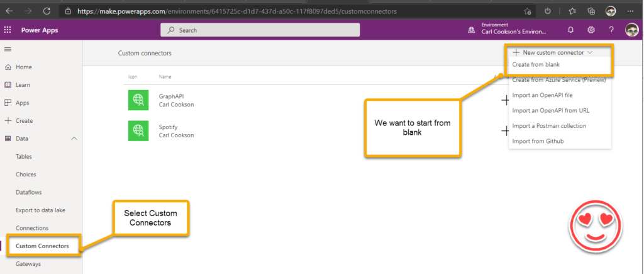This screenshot has height=274, width=644.
Task: Open the Spotify connector name
Action: click(168, 127)
